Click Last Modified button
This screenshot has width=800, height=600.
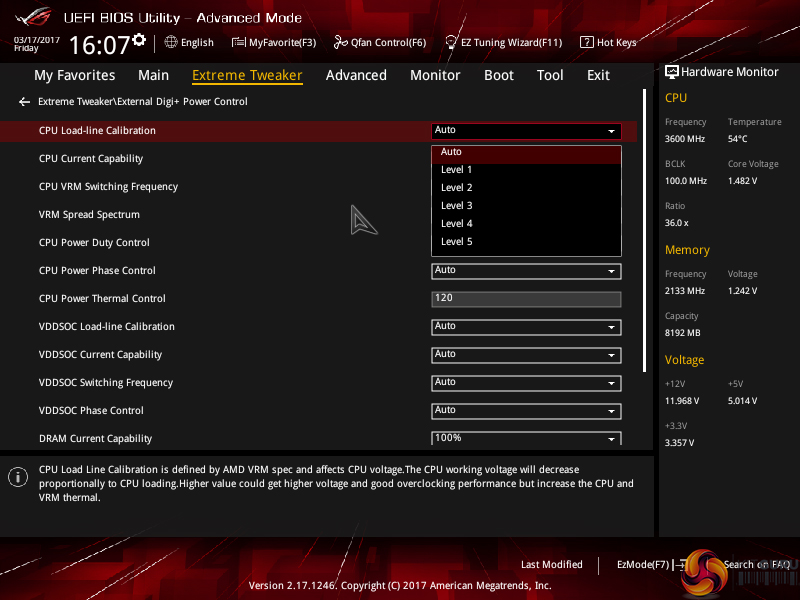[x=551, y=565]
